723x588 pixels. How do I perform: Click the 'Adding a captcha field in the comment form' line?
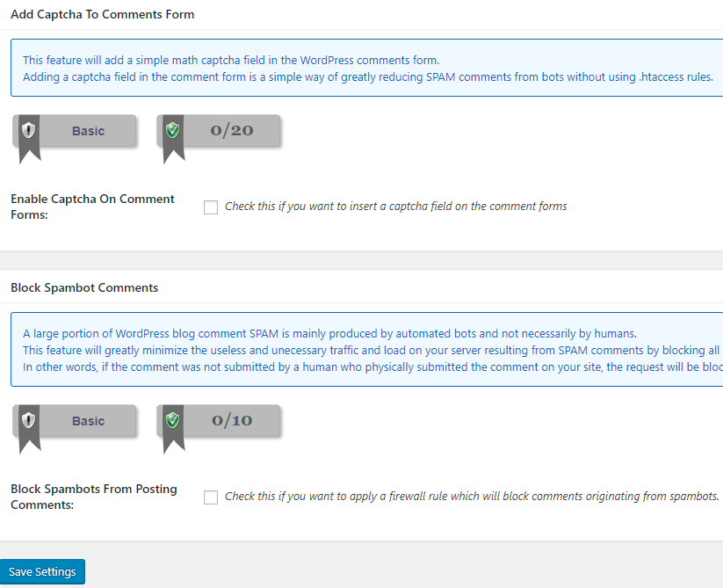click(368, 77)
